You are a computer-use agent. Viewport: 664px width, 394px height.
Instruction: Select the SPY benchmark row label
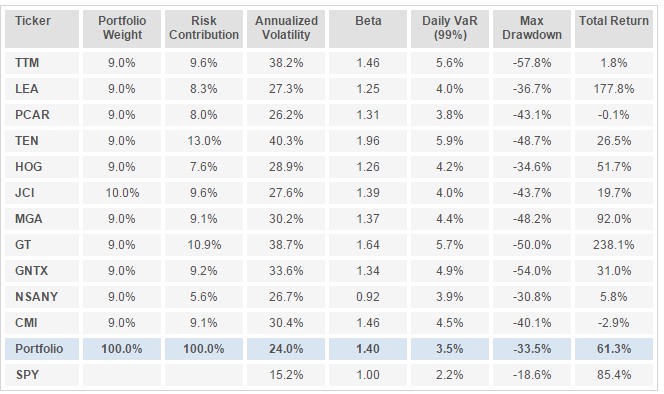42,375
